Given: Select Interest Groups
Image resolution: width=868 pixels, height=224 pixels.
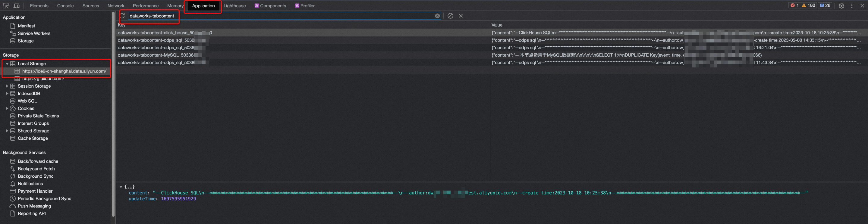Looking at the screenshot, I should pyautogui.click(x=33, y=123).
